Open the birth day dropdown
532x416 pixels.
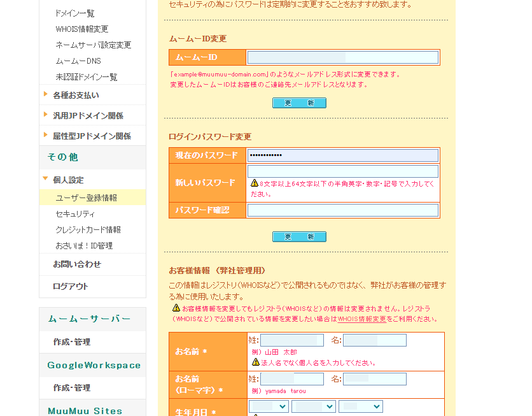click(x=361, y=406)
